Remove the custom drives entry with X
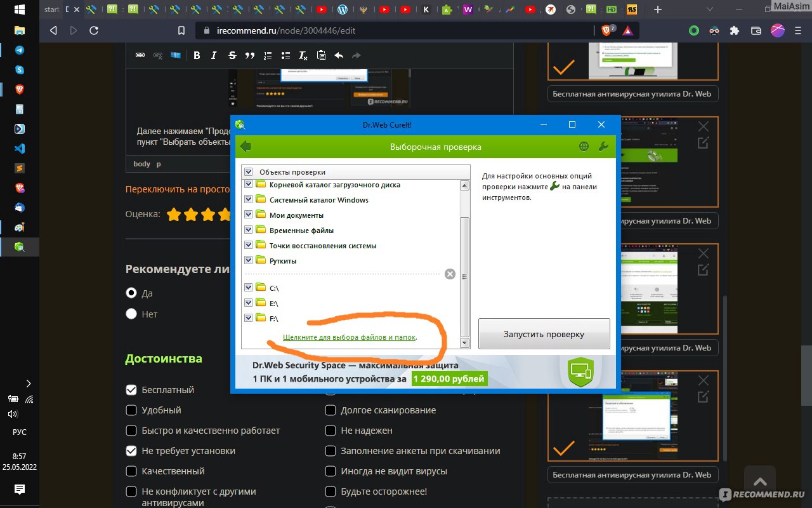Image resolution: width=812 pixels, height=508 pixels. [x=450, y=274]
